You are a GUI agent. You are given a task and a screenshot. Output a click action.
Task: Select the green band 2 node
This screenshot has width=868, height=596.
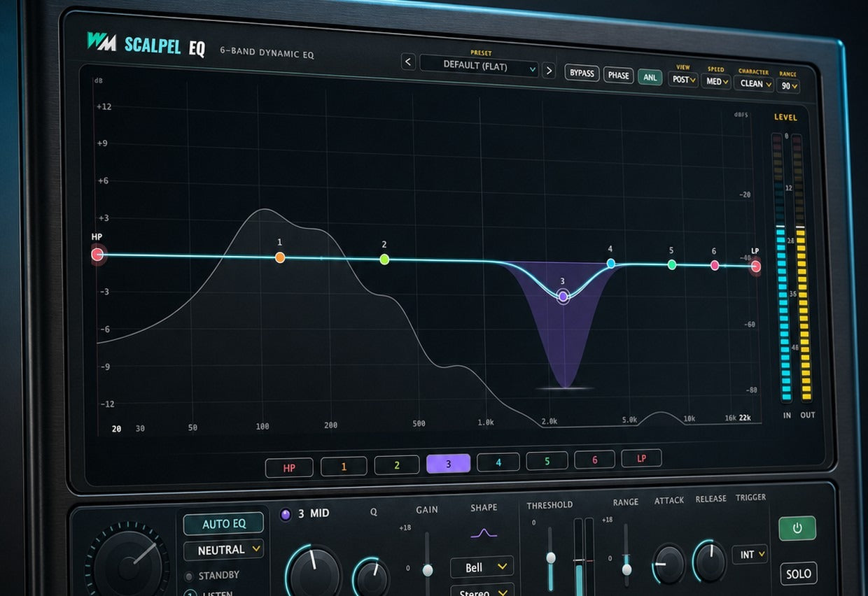coord(384,260)
